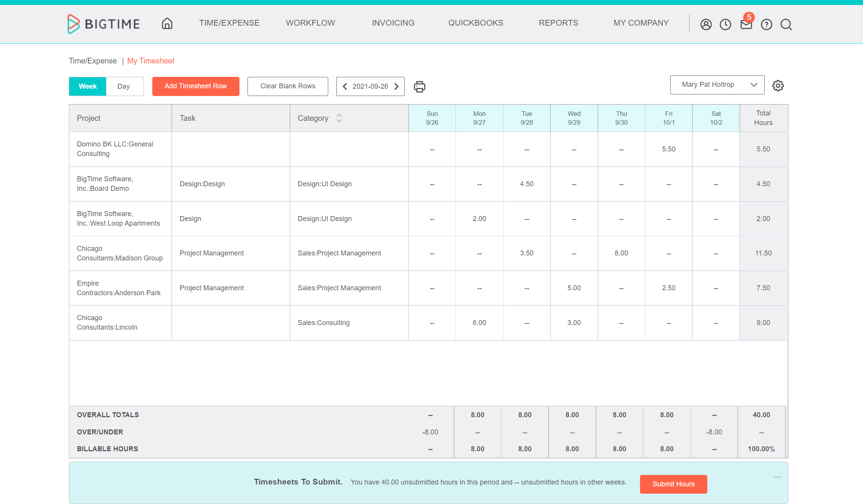863x504 pixels.
Task: Go to the previous week arrow
Action: [345, 86]
